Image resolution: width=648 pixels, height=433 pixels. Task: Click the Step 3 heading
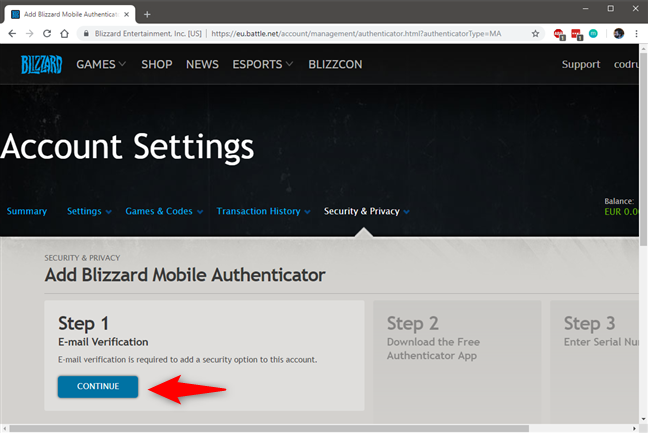pos(589,324)
